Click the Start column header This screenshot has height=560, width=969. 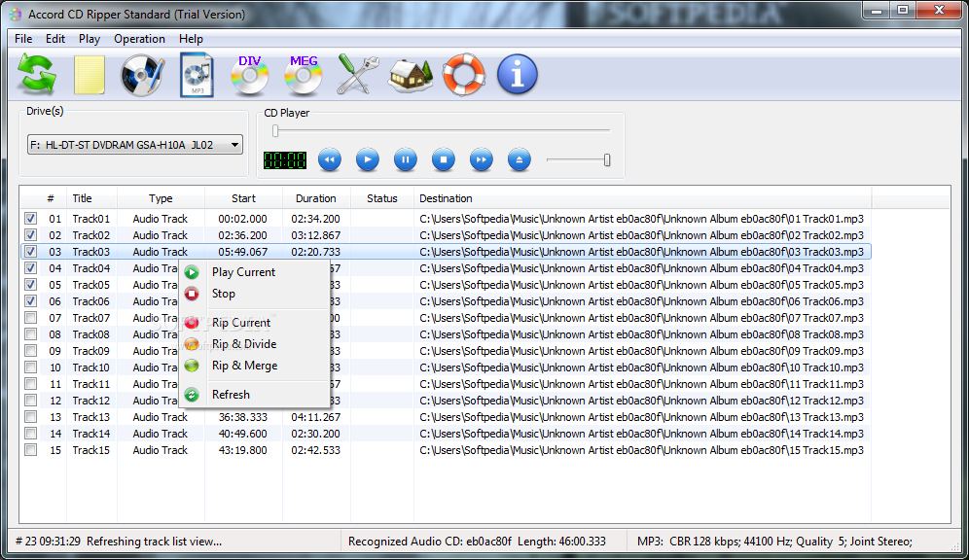coord(243,198)
